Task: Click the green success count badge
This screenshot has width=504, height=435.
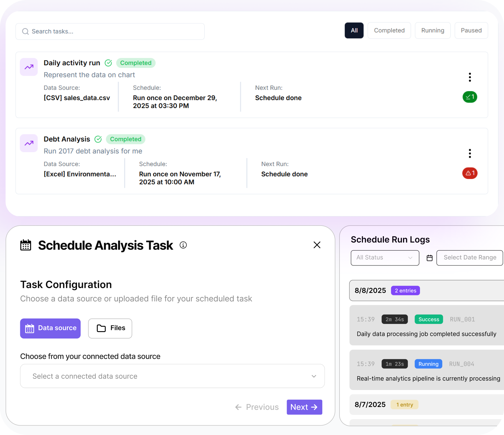Action: [470, 97]
